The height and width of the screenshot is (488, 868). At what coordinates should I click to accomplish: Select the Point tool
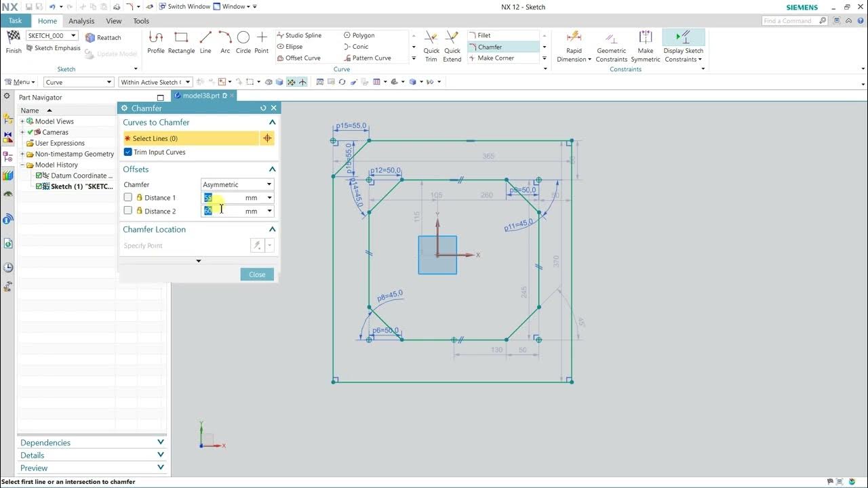coord(262,42)
